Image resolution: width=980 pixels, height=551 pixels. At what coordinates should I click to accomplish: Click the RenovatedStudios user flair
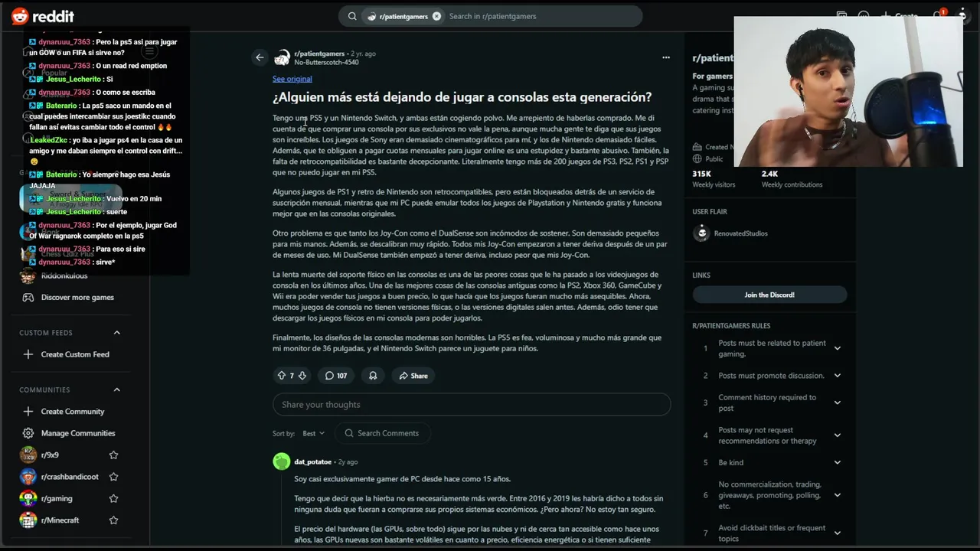pos(740,233)
